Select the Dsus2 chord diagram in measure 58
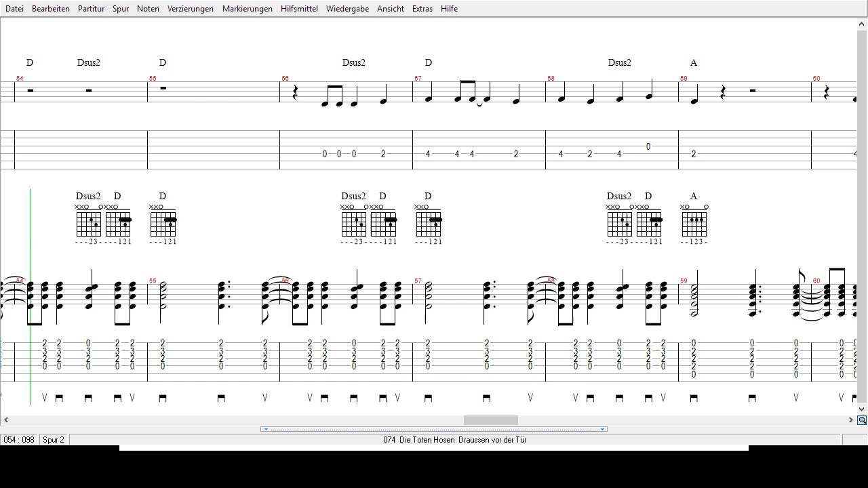The width and height of the screenshot is (868, 488). tap(620, 224)
